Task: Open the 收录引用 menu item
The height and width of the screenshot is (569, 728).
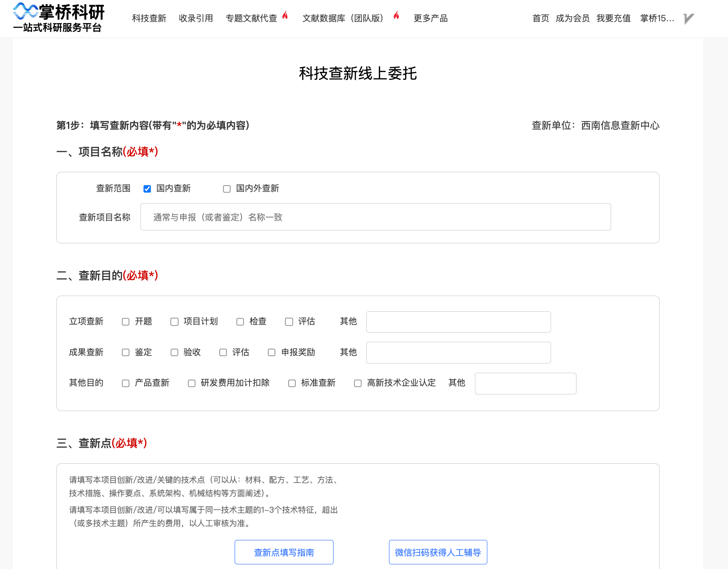Action: pos(196,18)
